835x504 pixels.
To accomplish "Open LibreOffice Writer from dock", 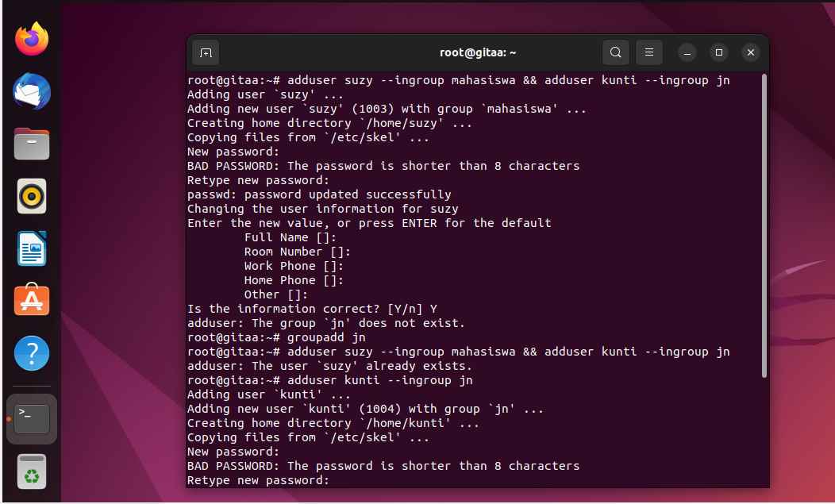I will pos(32,248).
